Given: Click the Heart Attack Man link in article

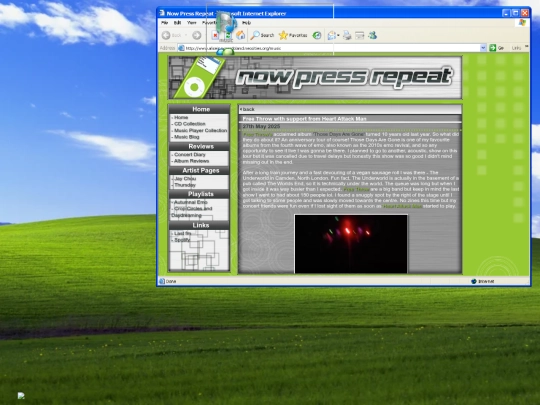Looking at the screenshot, I should [x=402, y=206].
